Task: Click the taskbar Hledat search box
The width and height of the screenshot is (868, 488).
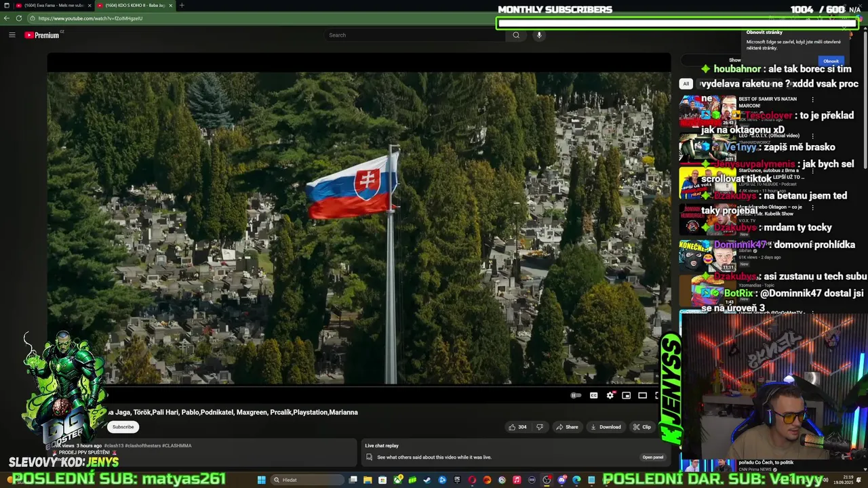Action: point(306,480)
